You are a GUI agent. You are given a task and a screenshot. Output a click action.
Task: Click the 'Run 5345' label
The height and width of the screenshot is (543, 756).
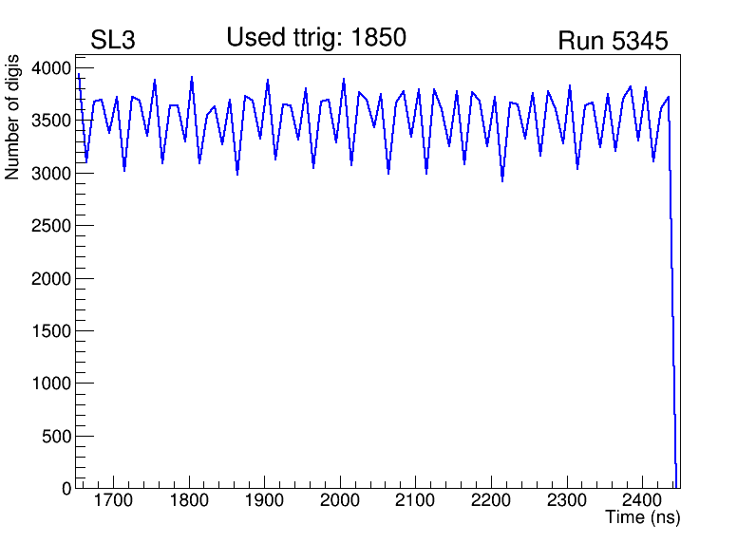click(x=613, y=41)
